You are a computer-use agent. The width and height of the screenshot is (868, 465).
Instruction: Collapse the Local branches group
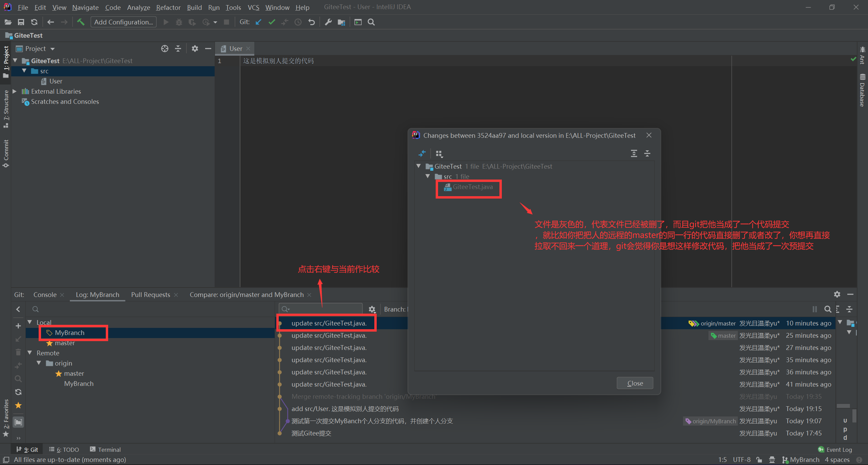30,322
